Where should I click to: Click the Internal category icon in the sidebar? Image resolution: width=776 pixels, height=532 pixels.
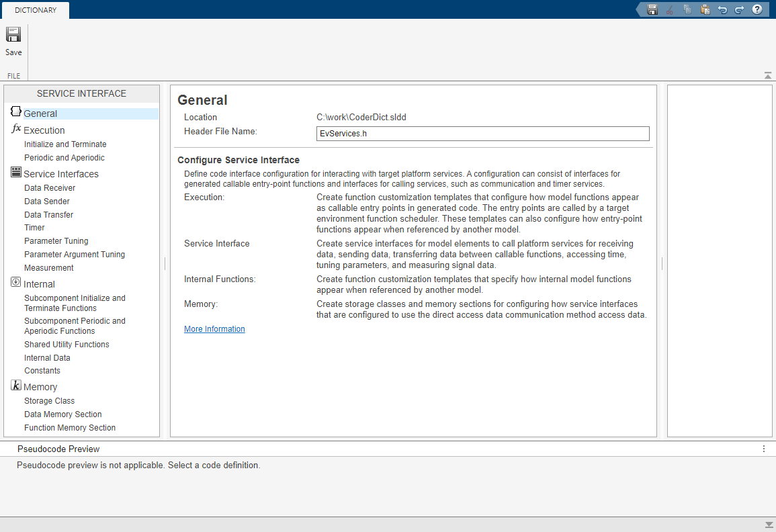pos(15,283)
